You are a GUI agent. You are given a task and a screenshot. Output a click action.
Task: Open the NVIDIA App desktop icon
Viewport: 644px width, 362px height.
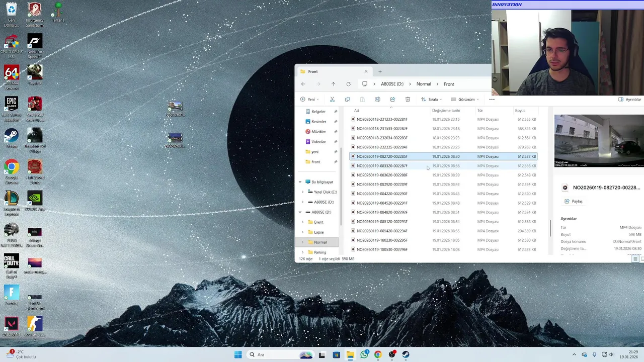35,201
